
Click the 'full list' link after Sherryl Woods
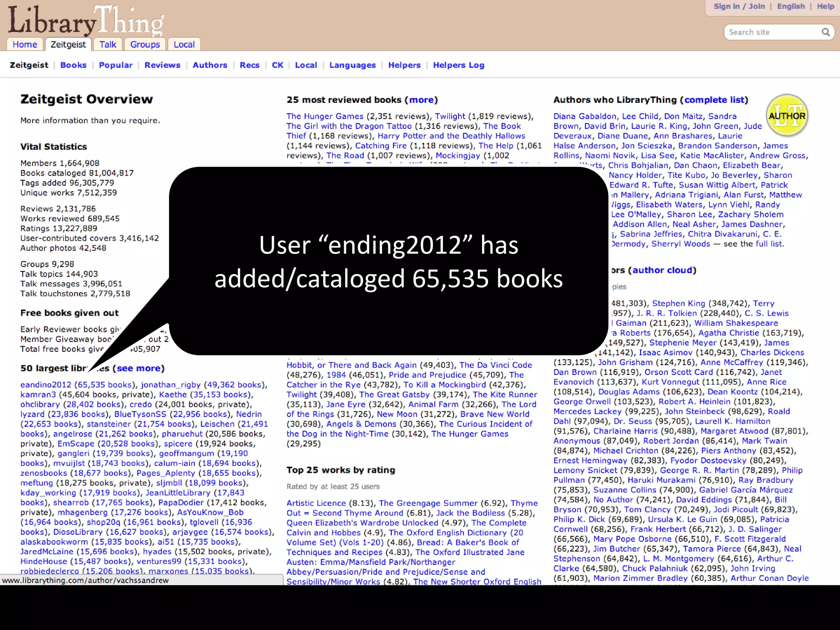(x=769, y=244)
